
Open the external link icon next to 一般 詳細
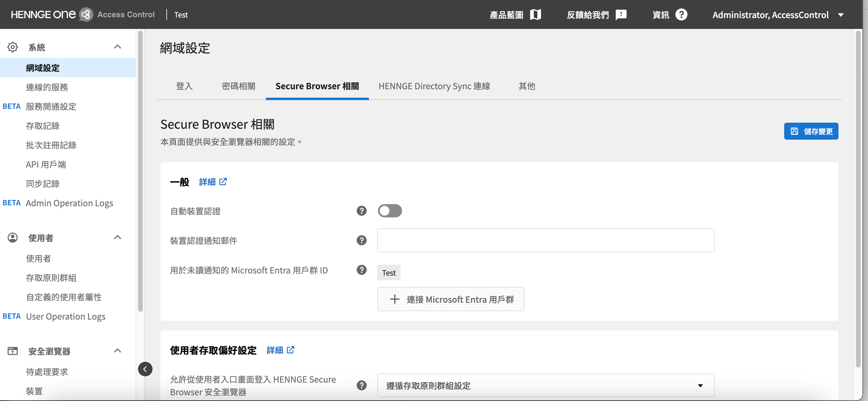pos(223,182)
